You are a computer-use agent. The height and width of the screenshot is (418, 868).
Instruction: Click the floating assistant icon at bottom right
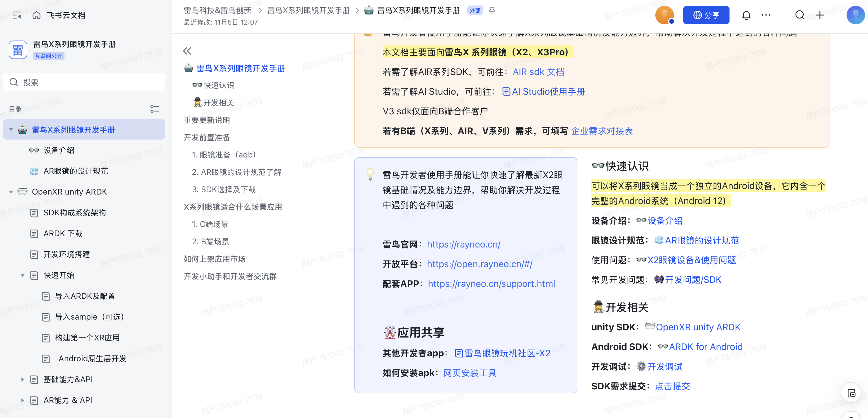[851, 393]
